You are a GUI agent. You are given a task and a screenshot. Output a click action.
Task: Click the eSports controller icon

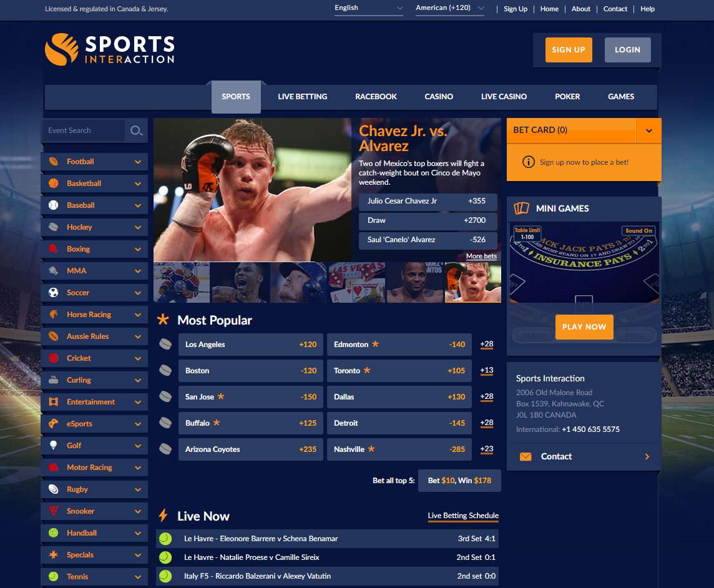click(x=53, y=424)
